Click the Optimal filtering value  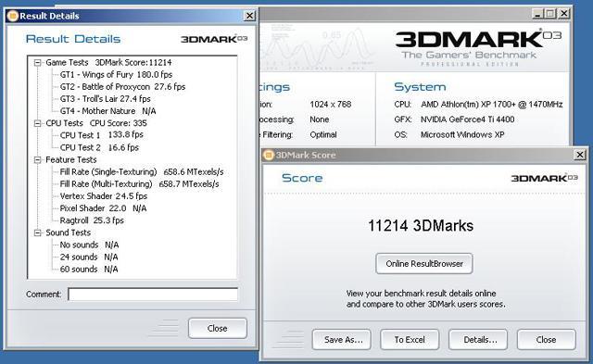coord(323,134)
